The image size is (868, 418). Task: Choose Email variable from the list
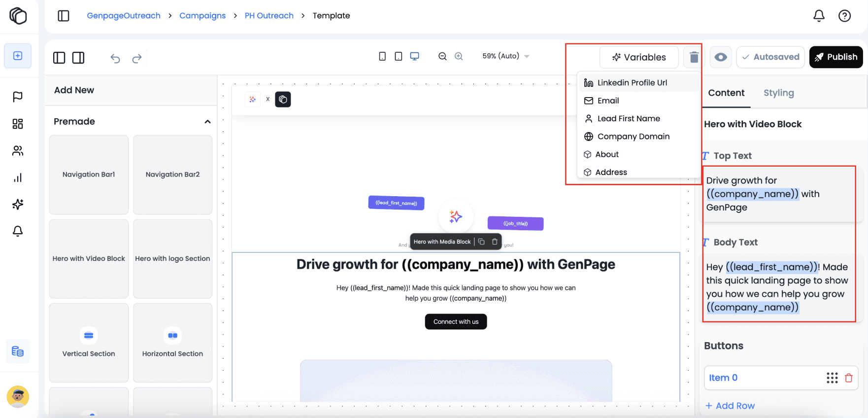click(638, 101)
